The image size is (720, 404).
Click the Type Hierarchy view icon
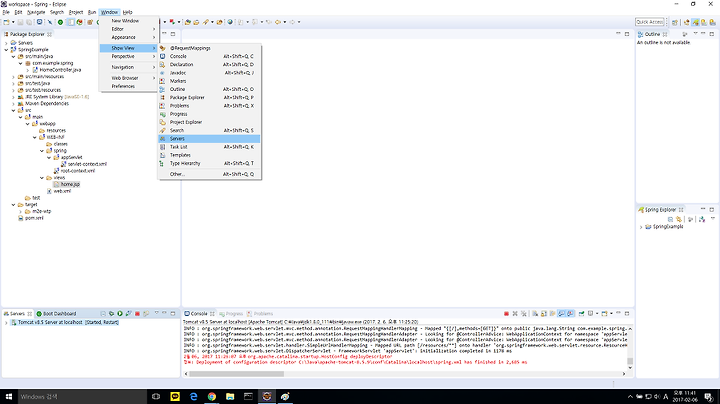(x=163, y=163)
